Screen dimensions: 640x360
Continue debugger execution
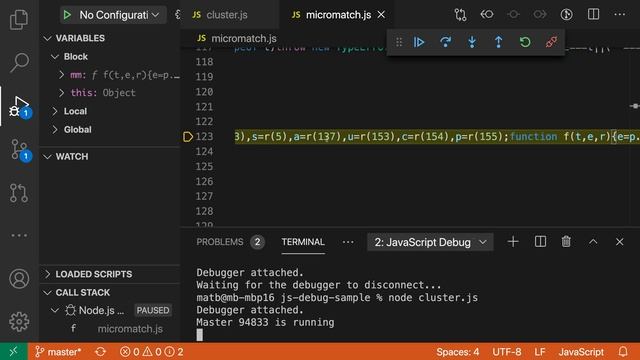[x=419, y=42]
